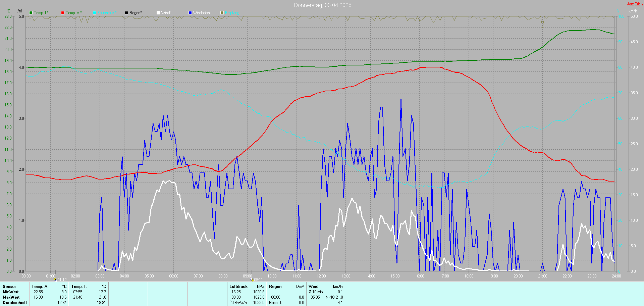Toggle the black Regen legend box
644x306 pixels.
tap(126, 13)
